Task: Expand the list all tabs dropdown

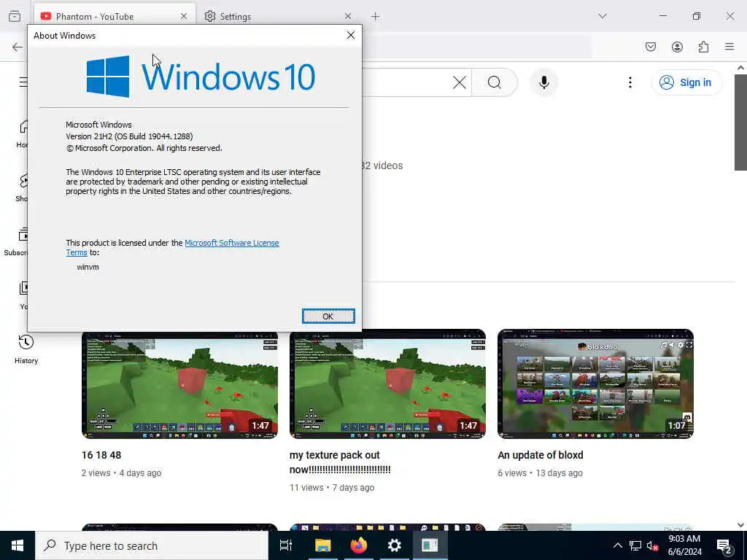Action: 603,16
